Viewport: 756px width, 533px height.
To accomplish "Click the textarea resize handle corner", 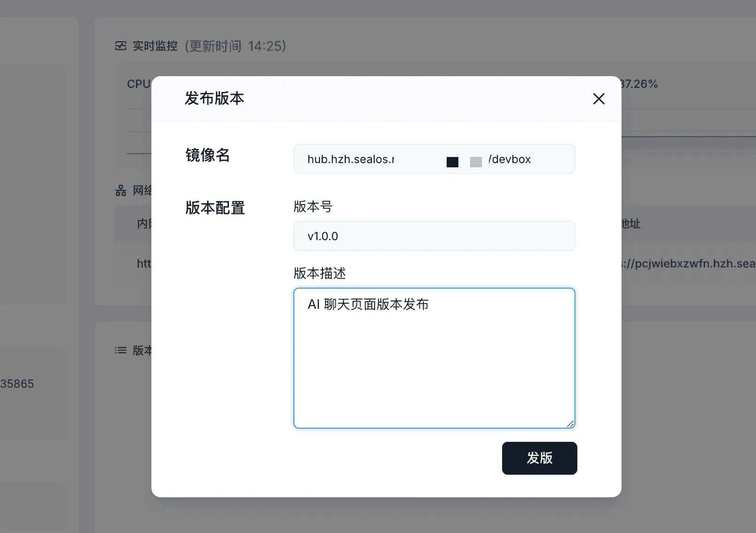I will (x=570, y=424).
